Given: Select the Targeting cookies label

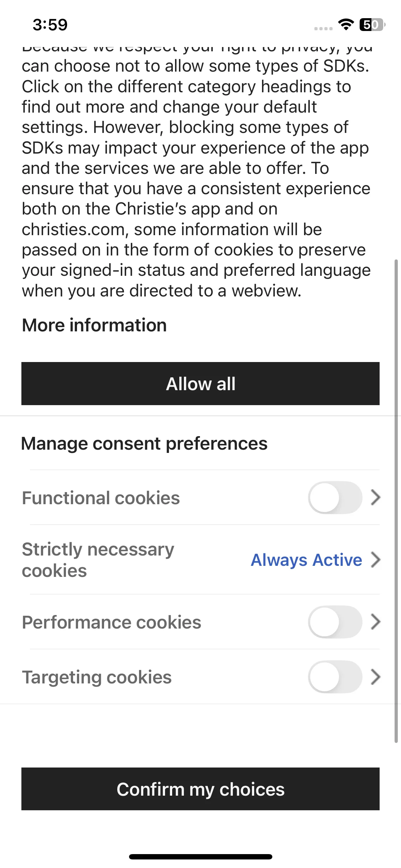Looking at the screenshot, I should pos(97,677).
